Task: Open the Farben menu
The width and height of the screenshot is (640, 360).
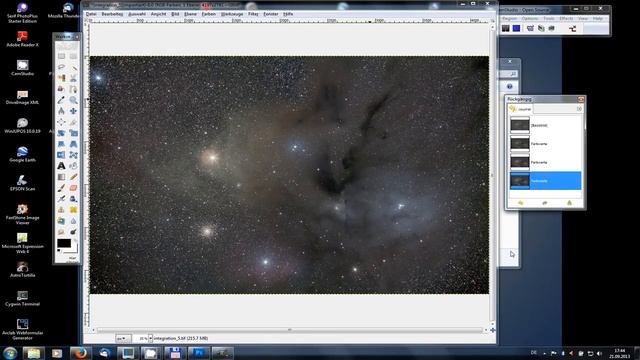Action: point(209,14)
